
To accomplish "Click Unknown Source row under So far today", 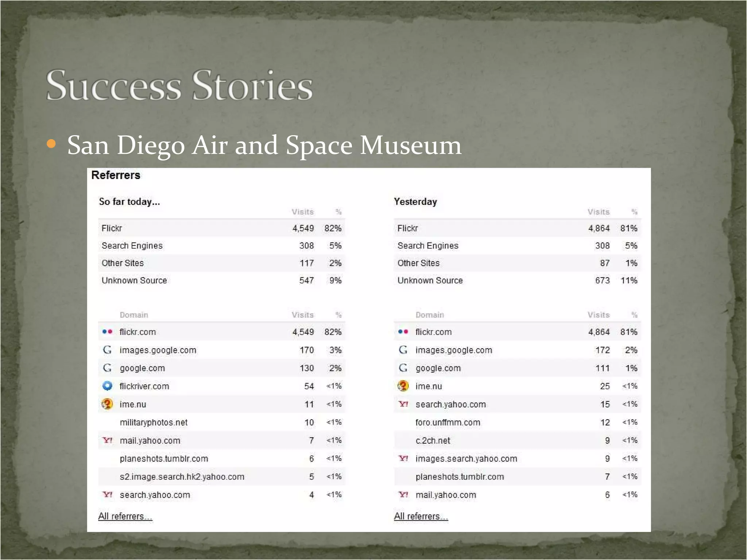I will pyautogui.click(x=222, y=280).
